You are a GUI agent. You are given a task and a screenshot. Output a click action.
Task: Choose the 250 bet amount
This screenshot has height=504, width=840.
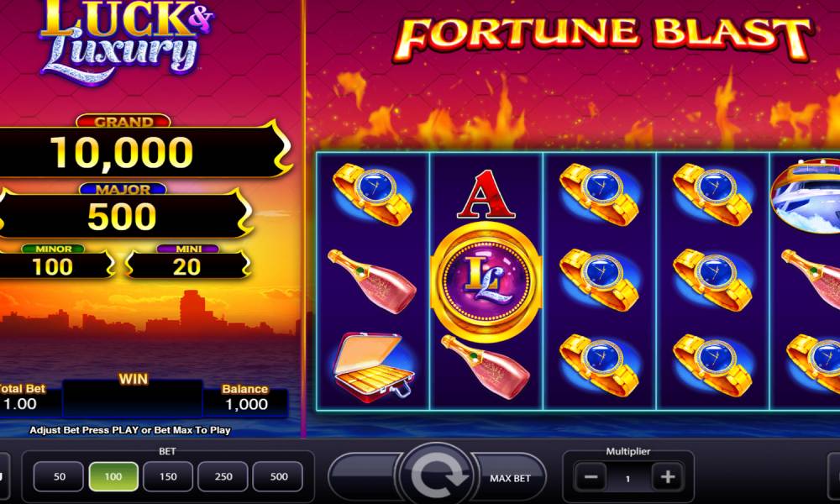point(223,476)
